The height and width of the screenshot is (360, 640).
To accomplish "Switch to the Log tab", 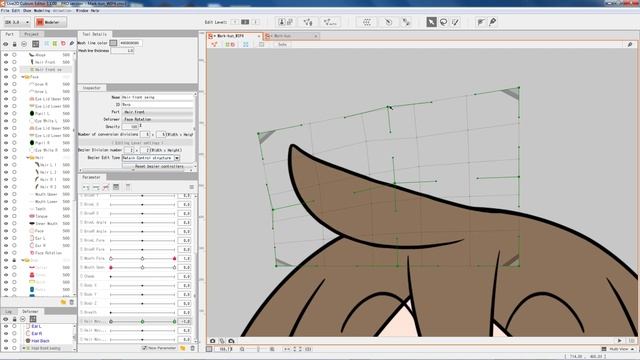I will pos(9,311).
